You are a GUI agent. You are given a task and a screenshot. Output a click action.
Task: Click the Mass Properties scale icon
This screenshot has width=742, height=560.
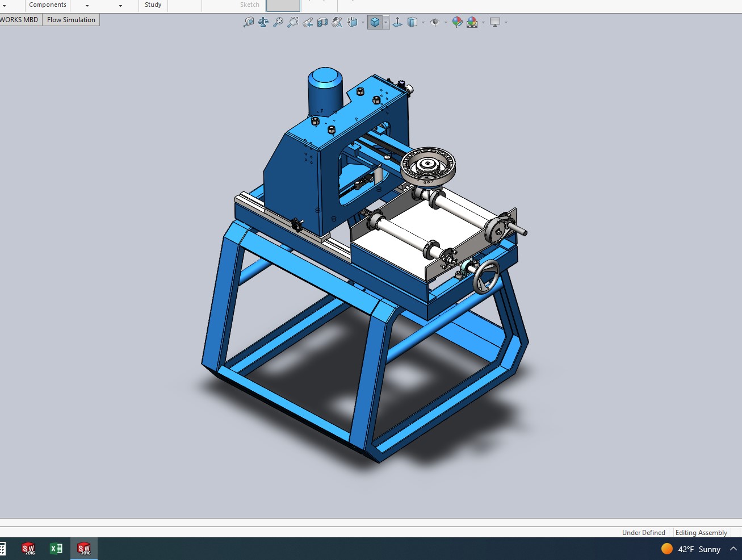263,22
